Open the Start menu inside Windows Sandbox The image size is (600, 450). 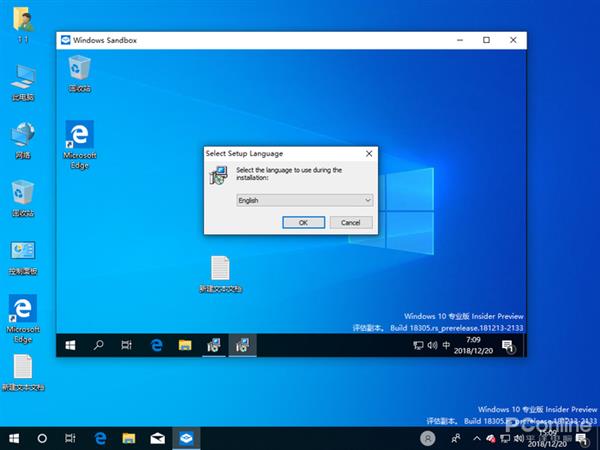(x=70, y=346)
